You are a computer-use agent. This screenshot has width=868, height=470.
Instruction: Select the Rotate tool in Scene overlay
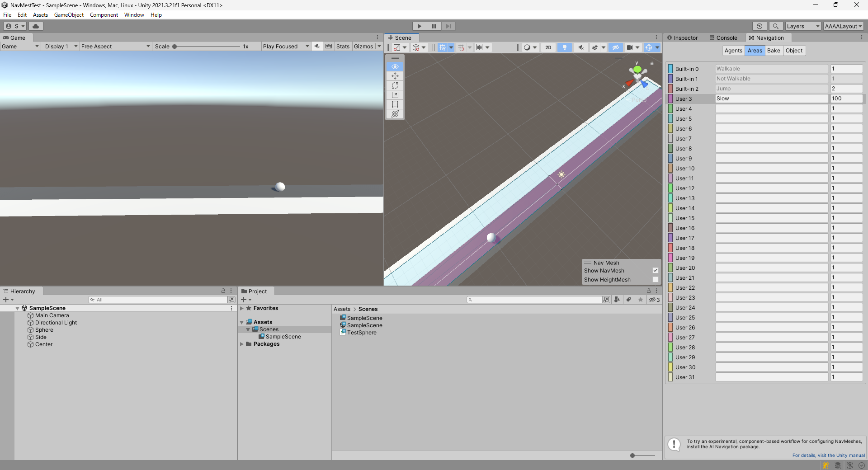click(x=395, y=85)
